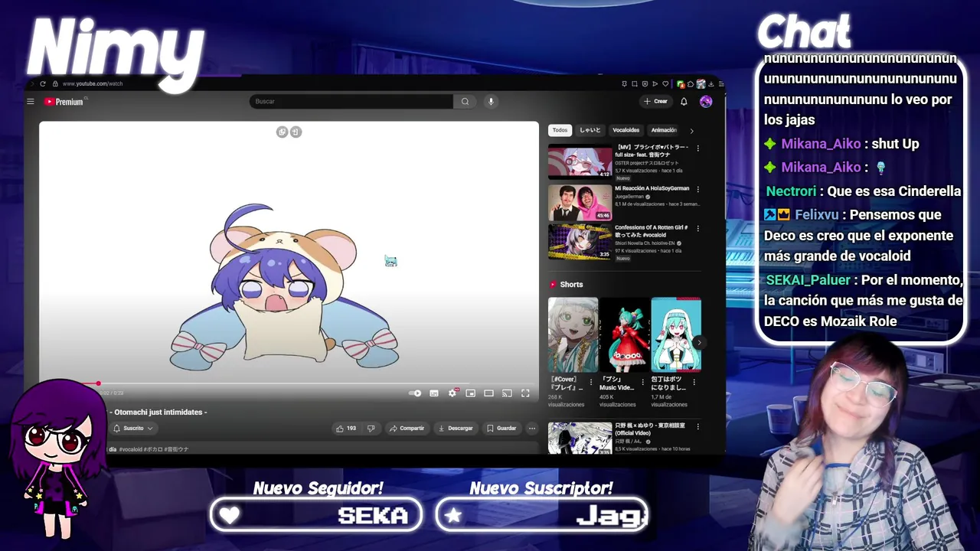
Task: Click the Descargar download button
Action: click(456, 429)
